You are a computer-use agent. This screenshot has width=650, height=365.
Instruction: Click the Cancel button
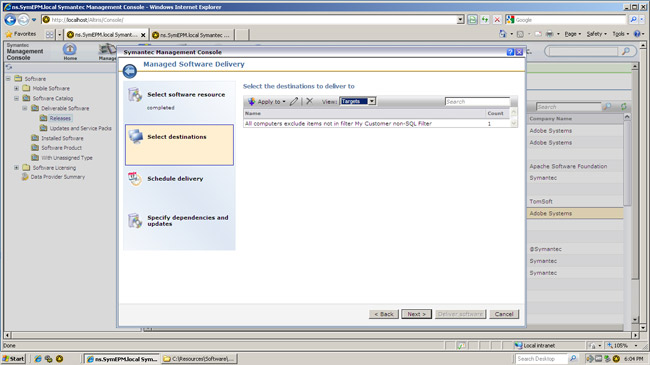pyautogui.click(x=504, y=314)
